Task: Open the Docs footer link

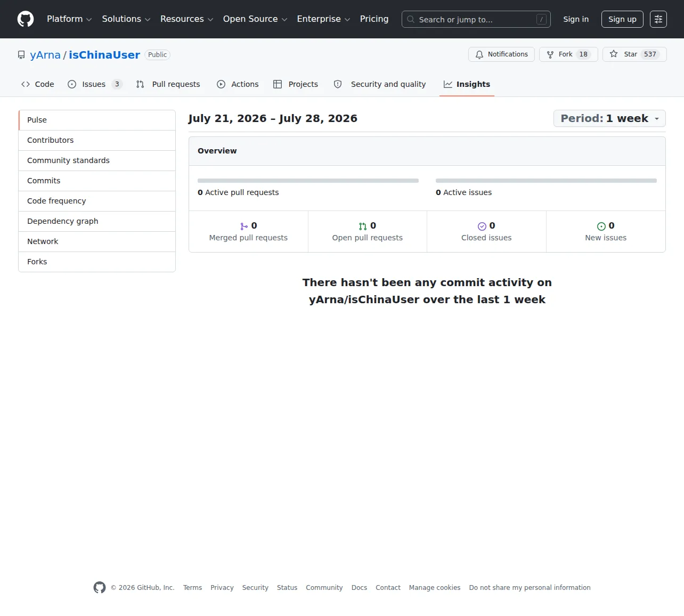Action: 359,588
